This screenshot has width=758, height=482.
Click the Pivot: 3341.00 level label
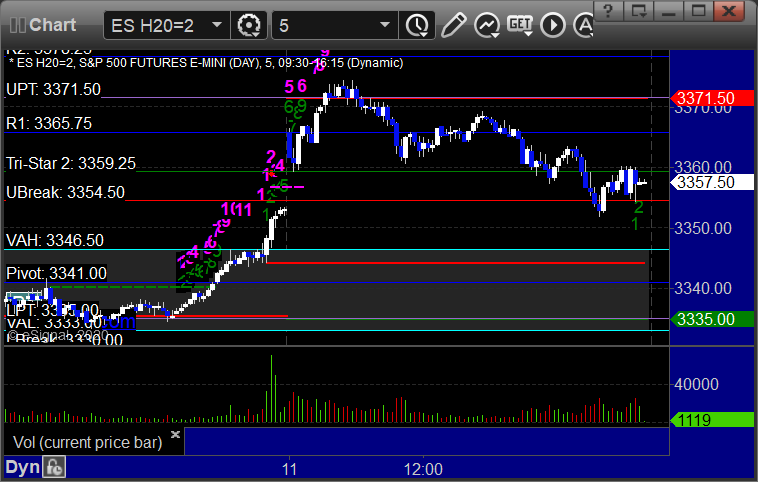(56, 273)
